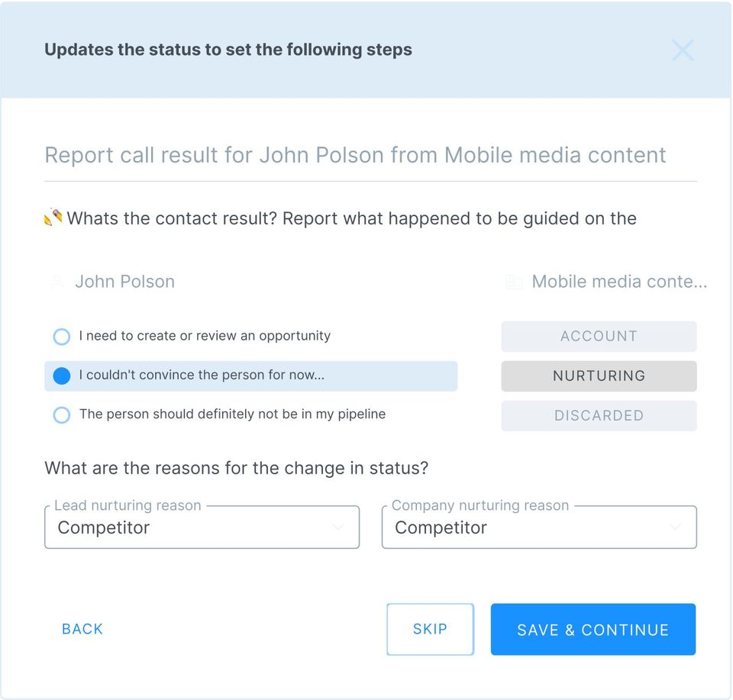
Task: Click the Mobile media content company name
Action: point(619,282)
